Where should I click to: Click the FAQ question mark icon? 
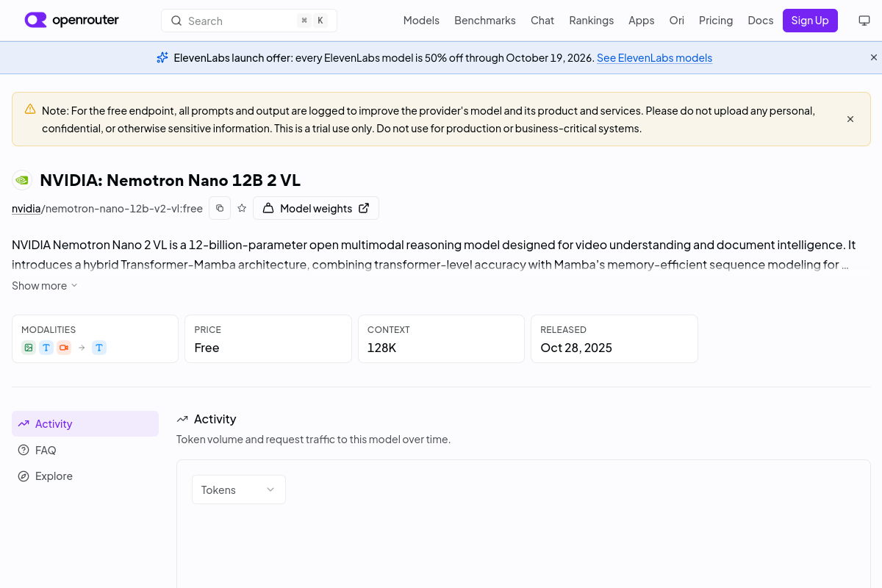tap(24, 450)
